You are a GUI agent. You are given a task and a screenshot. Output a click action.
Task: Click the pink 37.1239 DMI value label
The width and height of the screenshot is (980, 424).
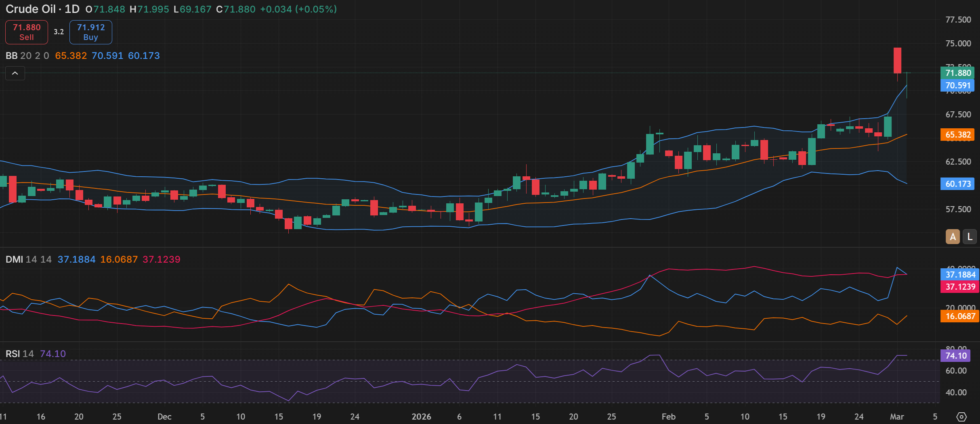pyautogui.click(x=960, y=287)
